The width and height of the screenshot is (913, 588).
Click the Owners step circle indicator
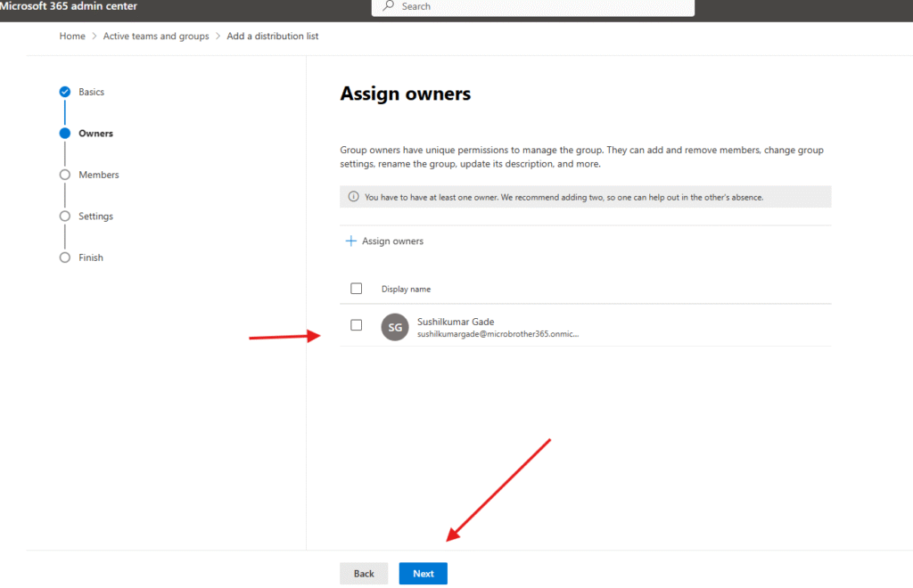[x=64, y=134]
